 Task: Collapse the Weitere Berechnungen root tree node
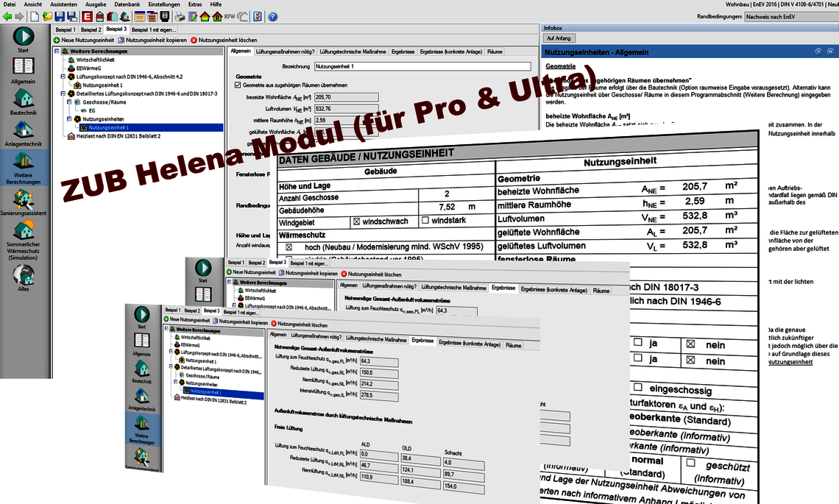point(57,52)
